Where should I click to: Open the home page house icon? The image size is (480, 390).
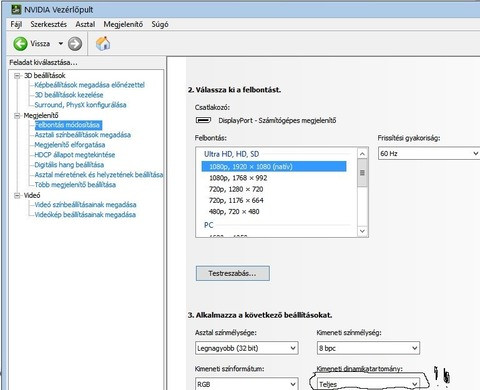103,44
